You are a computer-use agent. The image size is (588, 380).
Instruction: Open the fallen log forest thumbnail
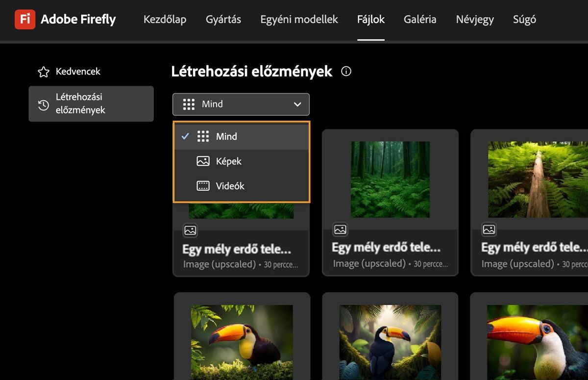tap(538, 179)
